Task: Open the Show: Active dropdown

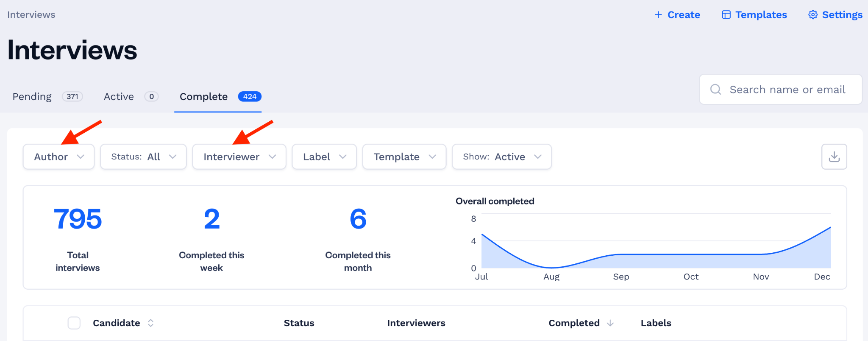Action: tap(502, 157)
